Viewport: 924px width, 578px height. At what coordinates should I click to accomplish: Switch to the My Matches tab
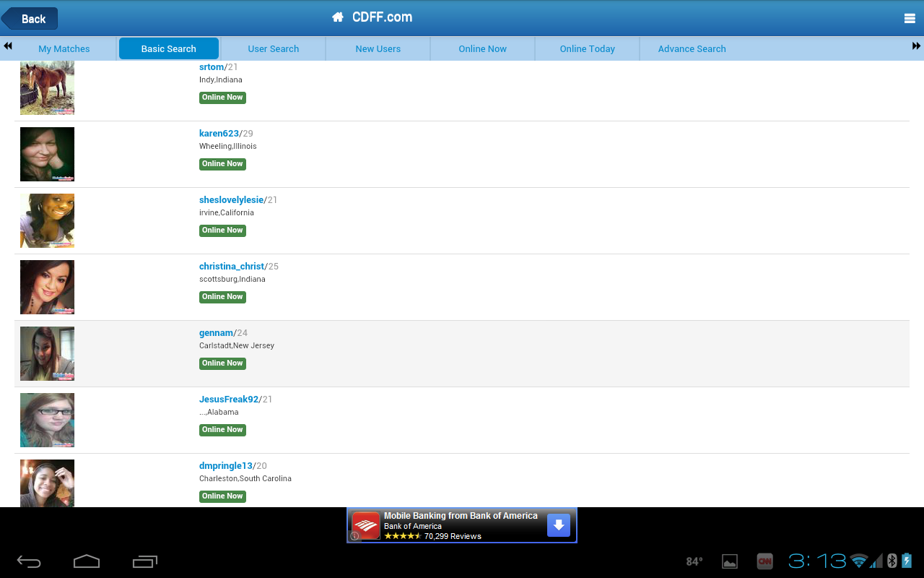click(x=64, y=48)
